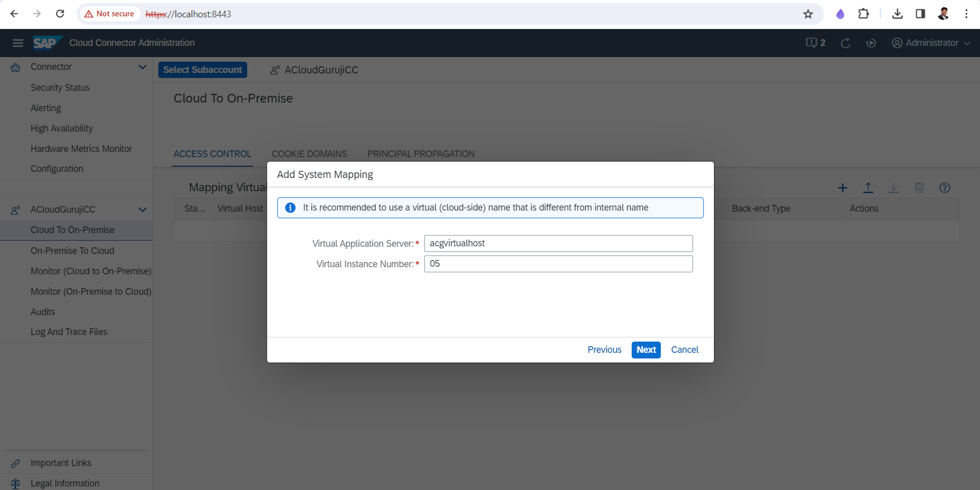The image size is (980, 490).
Task: Switch to the Cookie Domains tab
Action: point(309,154)
